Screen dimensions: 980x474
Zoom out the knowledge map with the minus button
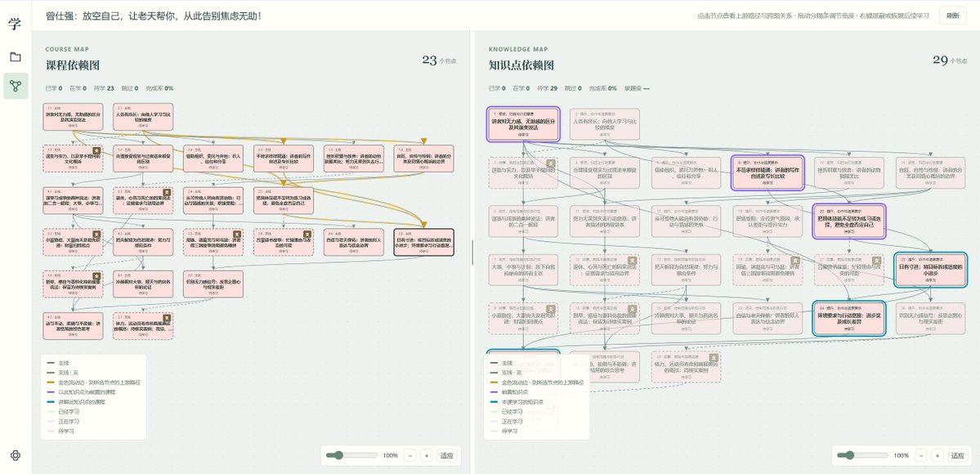click(921, 455)
